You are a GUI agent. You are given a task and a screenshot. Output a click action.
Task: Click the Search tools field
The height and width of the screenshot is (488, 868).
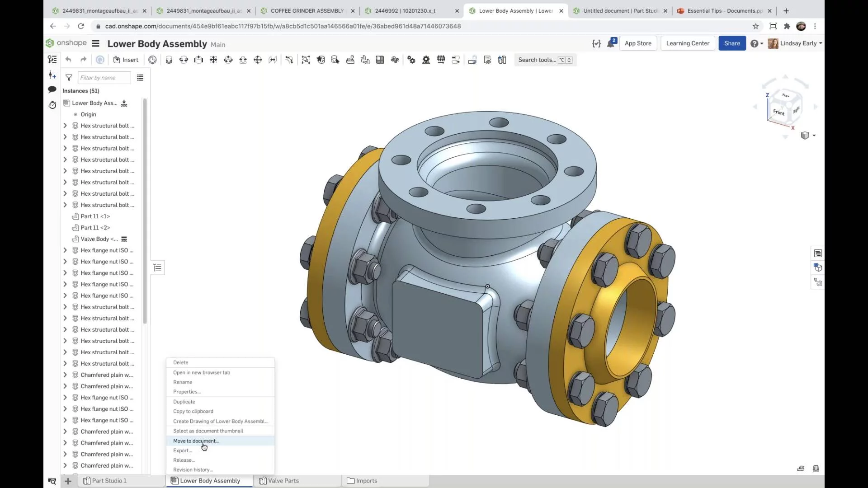point(545,60)
